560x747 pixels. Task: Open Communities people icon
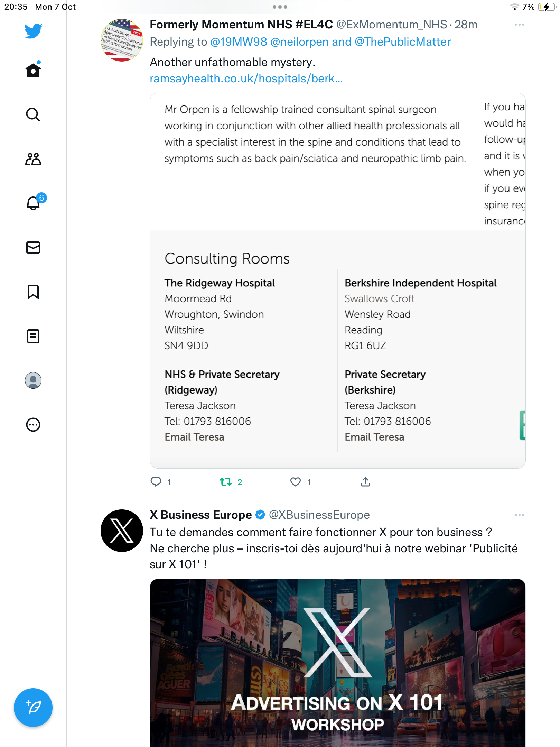[33, 159]
